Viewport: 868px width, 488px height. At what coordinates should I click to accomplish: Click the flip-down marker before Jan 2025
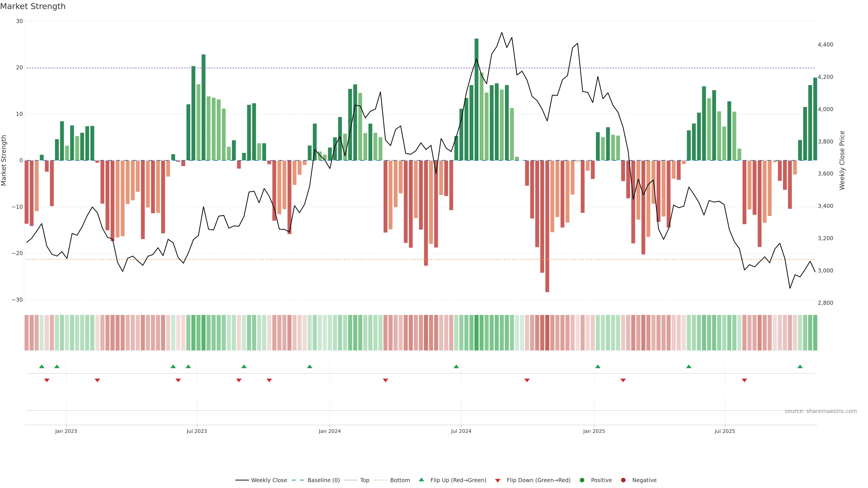[x=527, y=380]
